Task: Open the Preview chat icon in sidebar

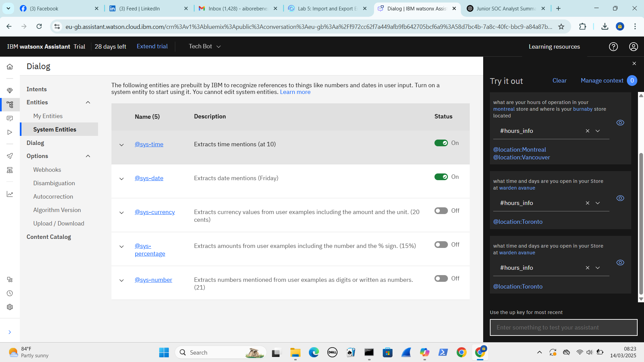Action: tap(10, 118)
